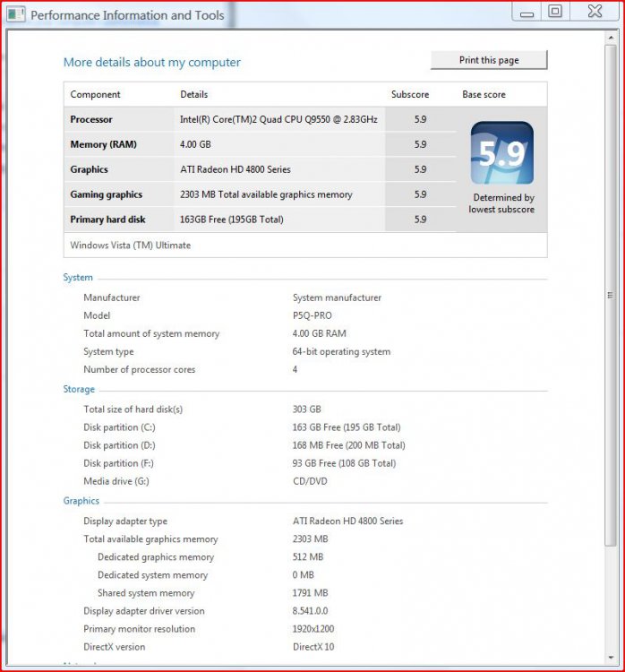625x672 pixels.
Task: Click 'DirectX 10' version value
Action: [313, 647]
